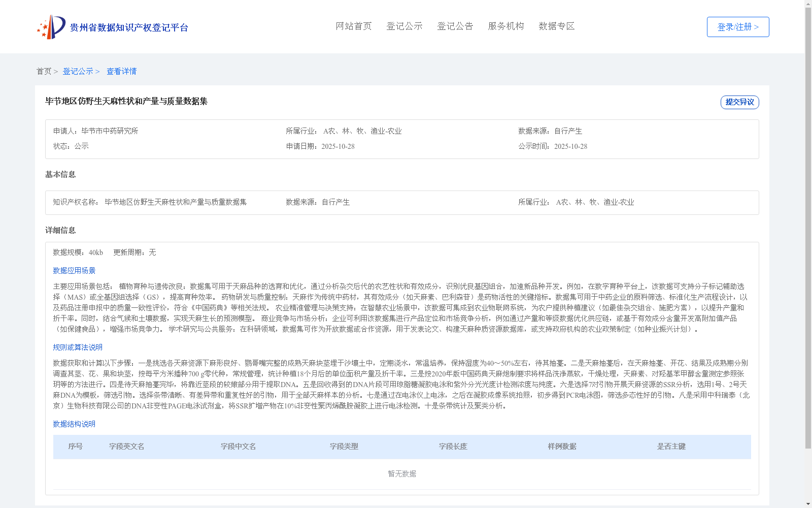Click 是否主键 column header
The image size is (812, 508).
[671, 447]
